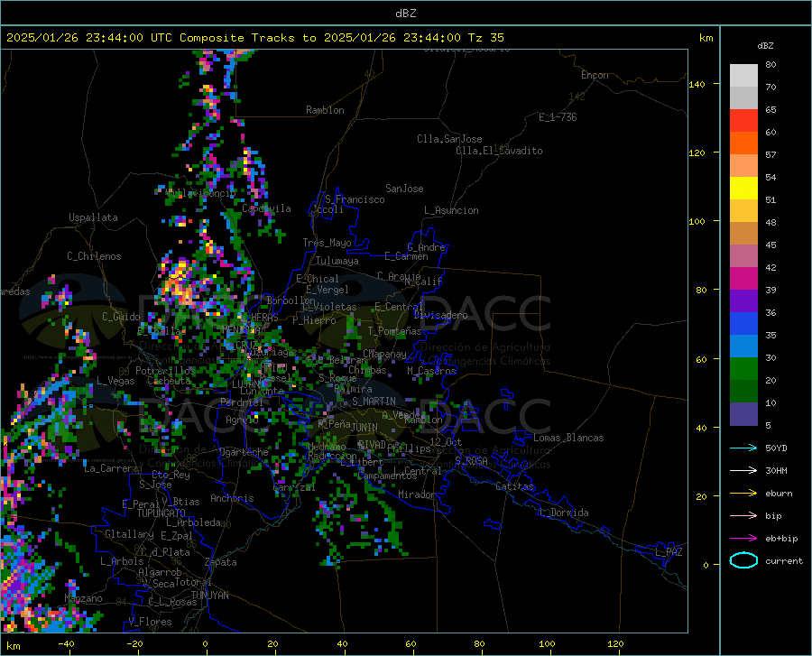Click the 'current' legend label

point(784,560)
